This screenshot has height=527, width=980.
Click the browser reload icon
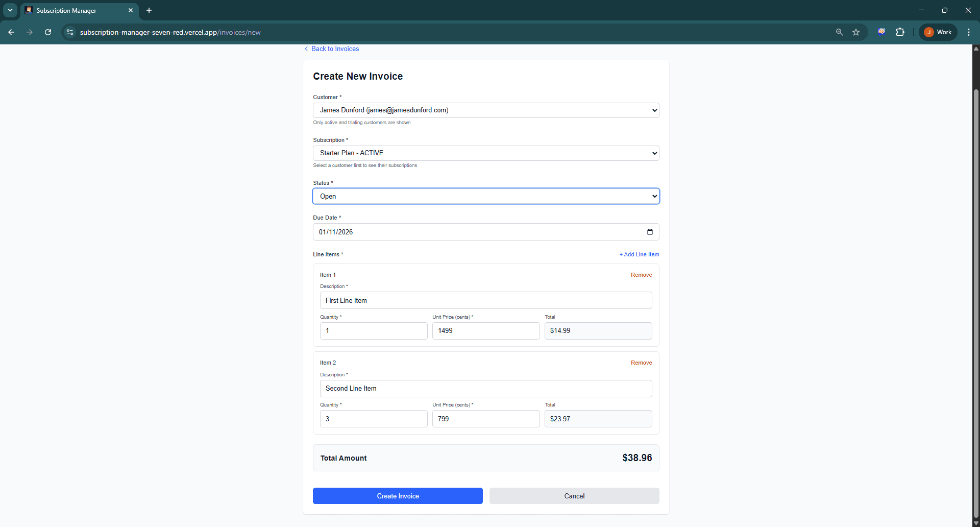[x=47, y=32]
